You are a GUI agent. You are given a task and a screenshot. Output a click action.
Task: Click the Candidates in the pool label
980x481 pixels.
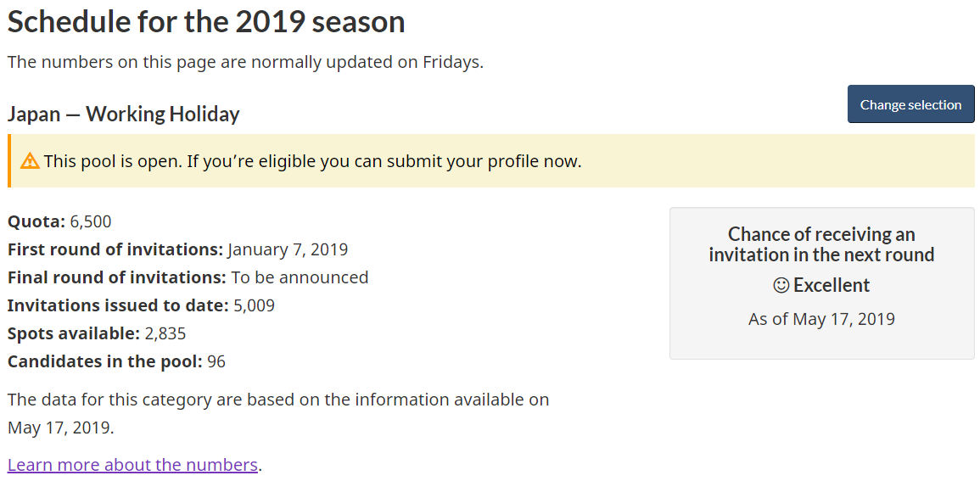[104, 361]
